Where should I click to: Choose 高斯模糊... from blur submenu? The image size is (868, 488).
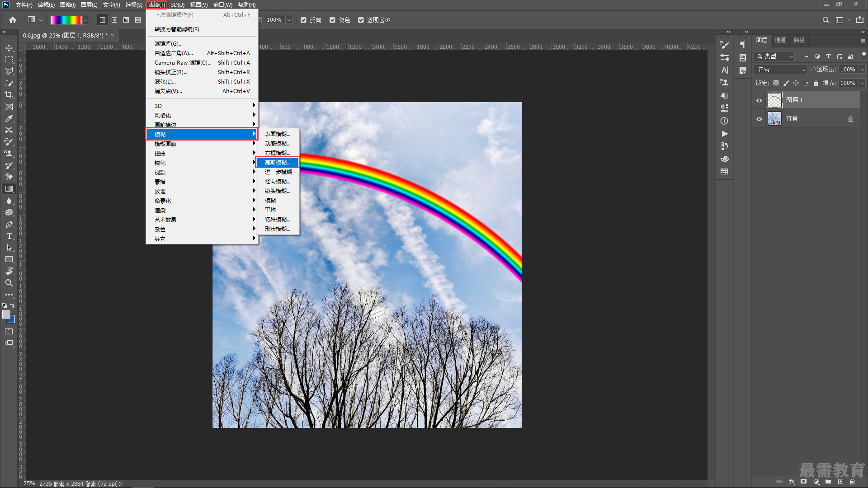(x=278, y=163)
